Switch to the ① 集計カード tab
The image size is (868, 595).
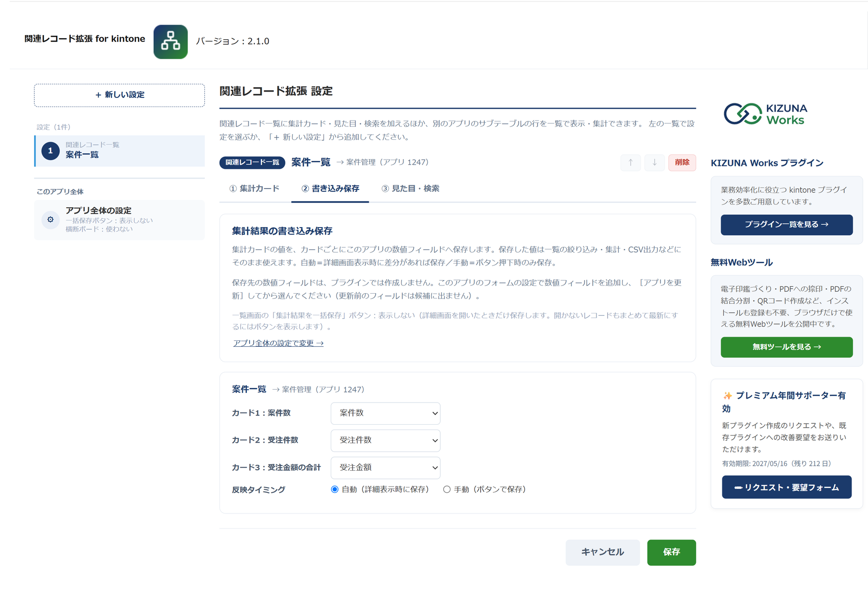coord(254,189)
